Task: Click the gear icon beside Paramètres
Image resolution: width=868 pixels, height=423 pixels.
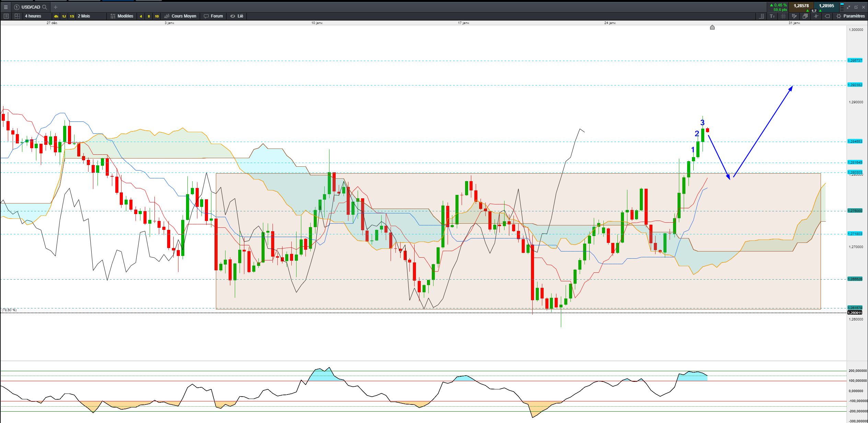Action: (x=839, y=16)
